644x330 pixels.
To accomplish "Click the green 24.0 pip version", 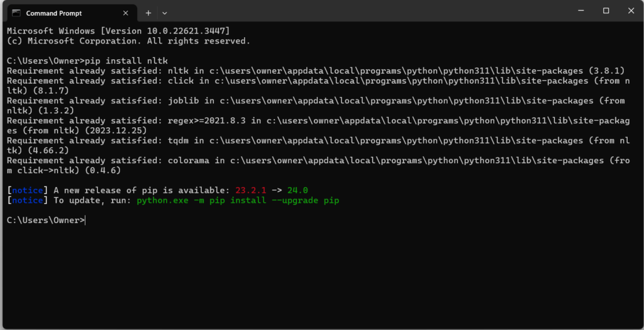I will coord(297,190).
